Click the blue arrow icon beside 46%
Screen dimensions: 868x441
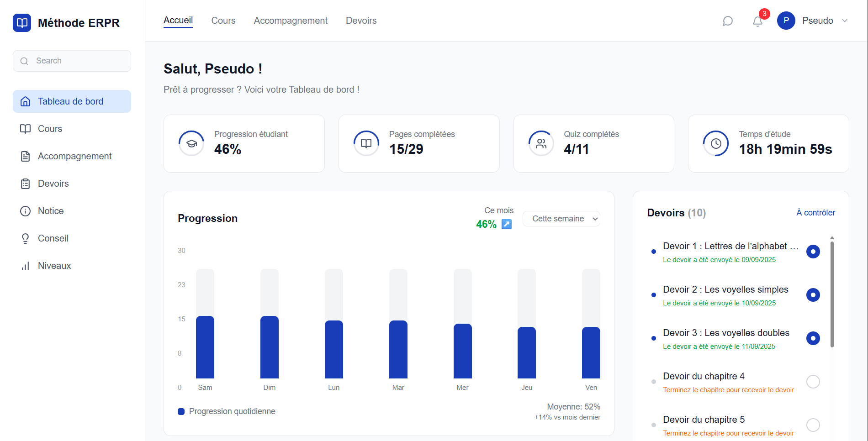pos(506,224)
